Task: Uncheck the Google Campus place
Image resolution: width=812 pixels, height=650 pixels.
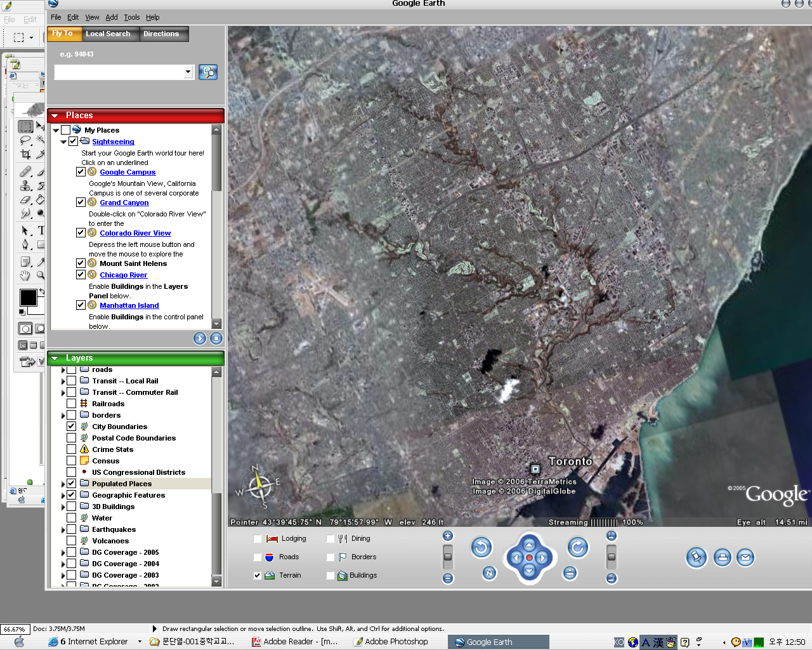Action: 81,171
